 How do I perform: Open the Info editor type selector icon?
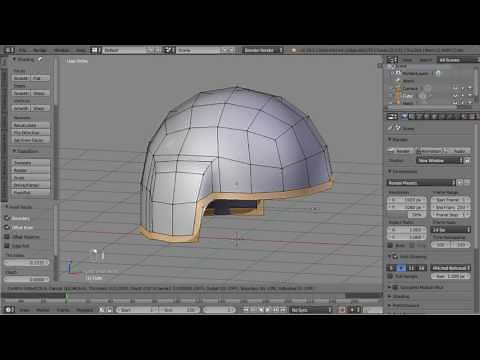tap(9, 50)
